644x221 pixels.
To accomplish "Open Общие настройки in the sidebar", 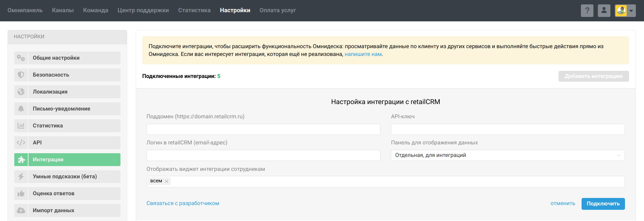I will pos(67,58).
